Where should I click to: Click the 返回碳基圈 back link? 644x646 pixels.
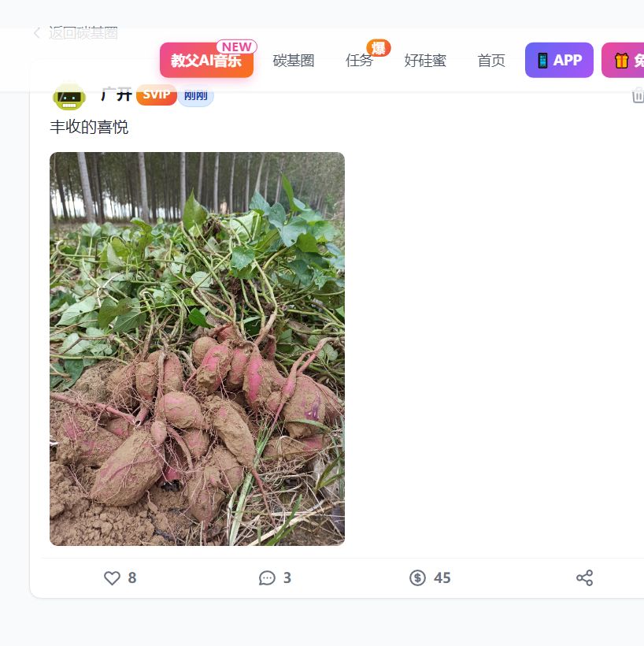pos(83,32)
